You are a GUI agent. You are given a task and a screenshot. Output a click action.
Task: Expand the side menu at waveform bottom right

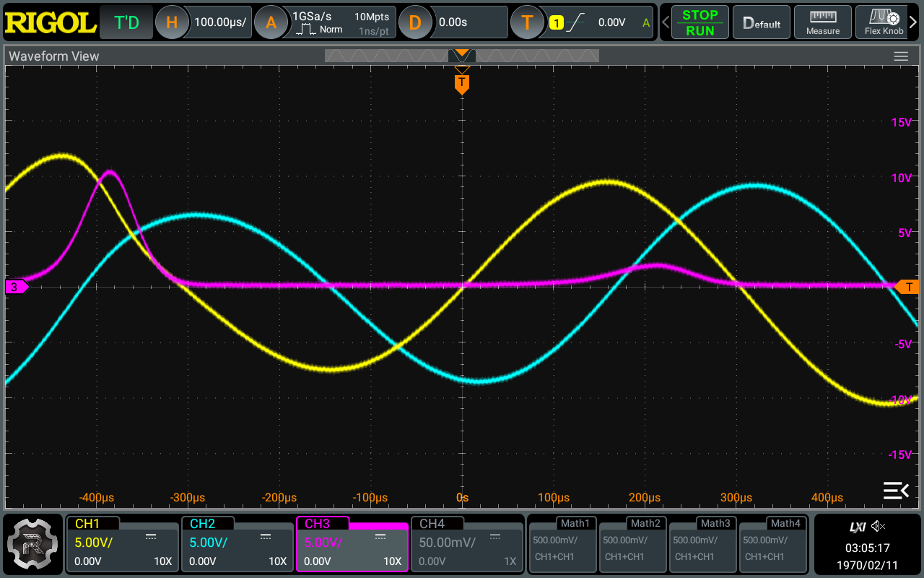[x=896, y=491]
